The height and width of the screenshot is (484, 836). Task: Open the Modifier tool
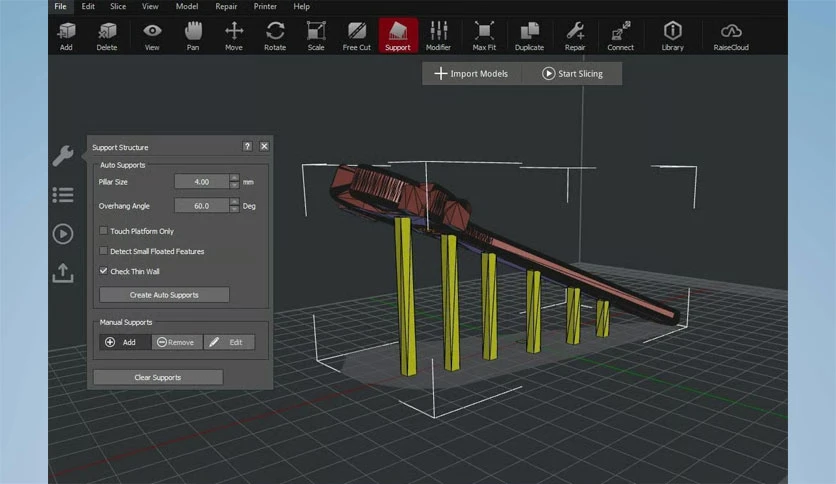pyautogui.click(x=438, y=36)
